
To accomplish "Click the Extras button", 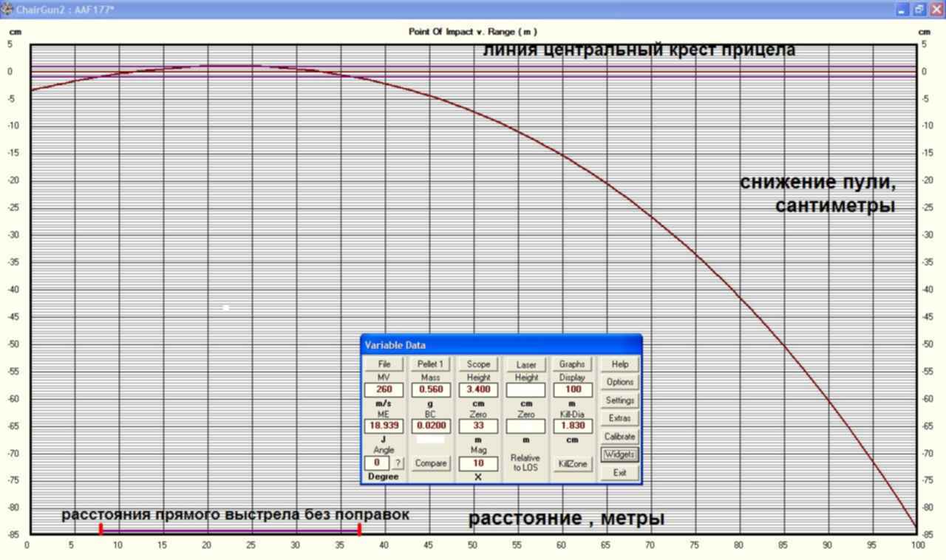I will (619, 418).
